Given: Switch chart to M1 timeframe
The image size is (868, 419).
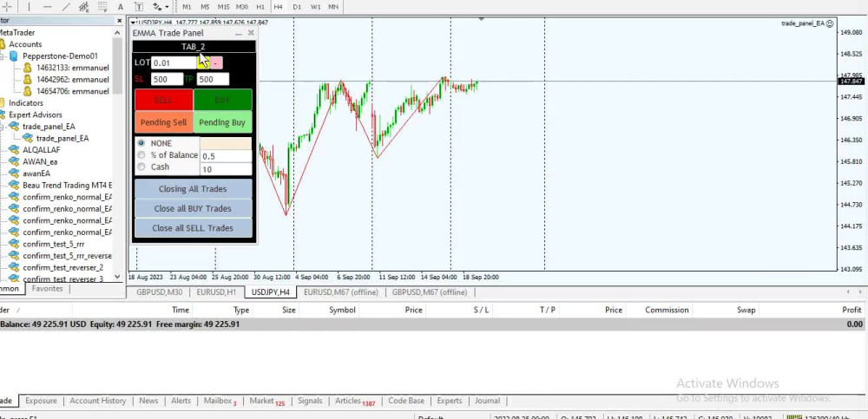Looking at the screenshot, I should pos(187,7).
